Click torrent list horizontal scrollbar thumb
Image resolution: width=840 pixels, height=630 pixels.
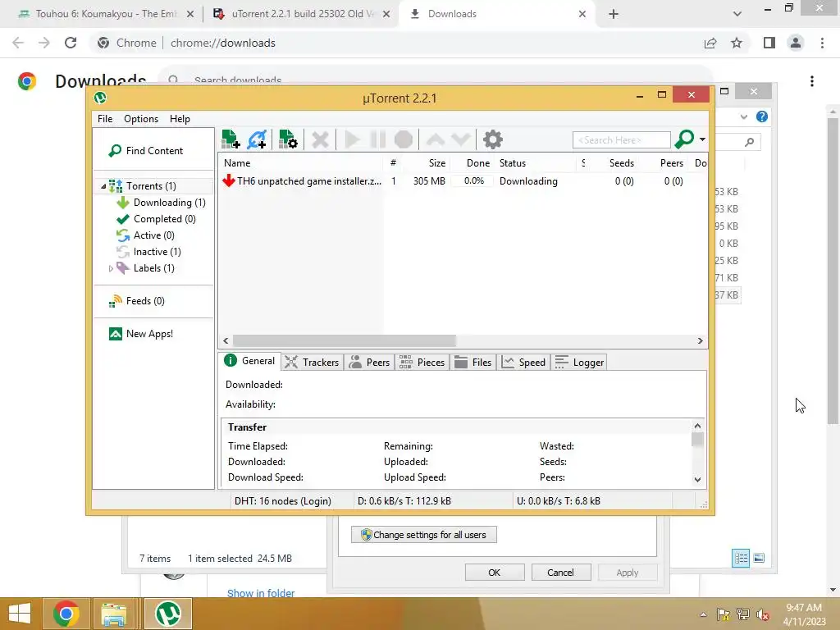344,340
